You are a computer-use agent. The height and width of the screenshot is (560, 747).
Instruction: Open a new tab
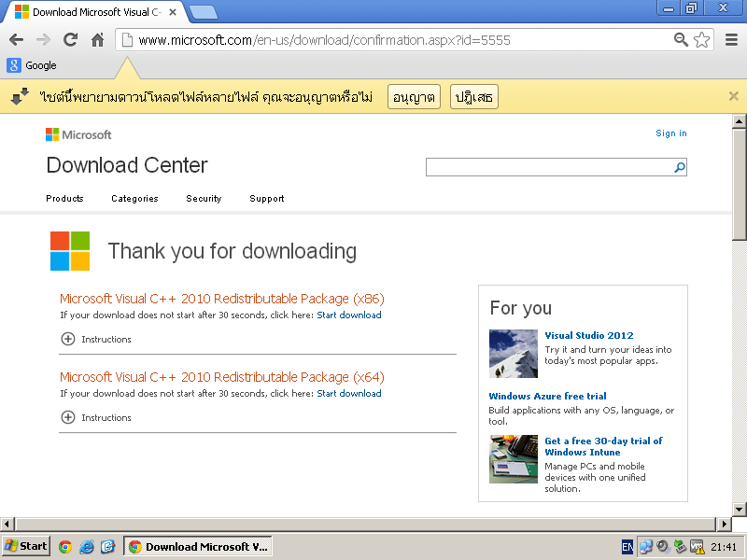click(x=204, y=12)
